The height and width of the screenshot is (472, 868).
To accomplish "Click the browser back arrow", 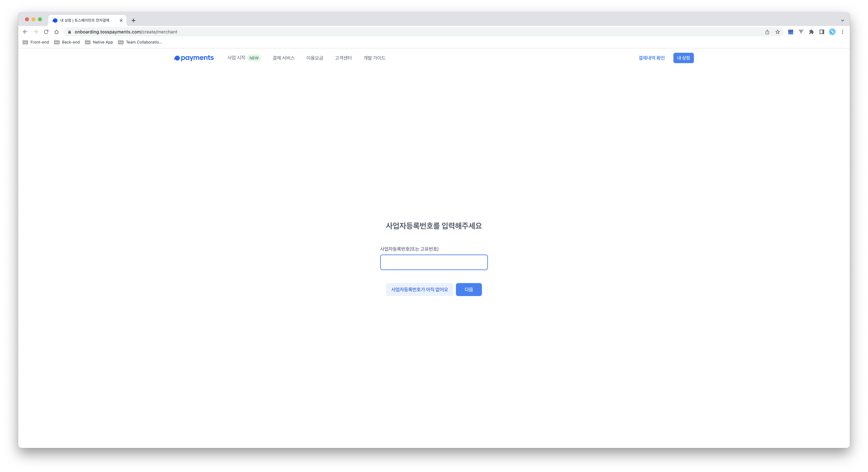I will 25,32.
